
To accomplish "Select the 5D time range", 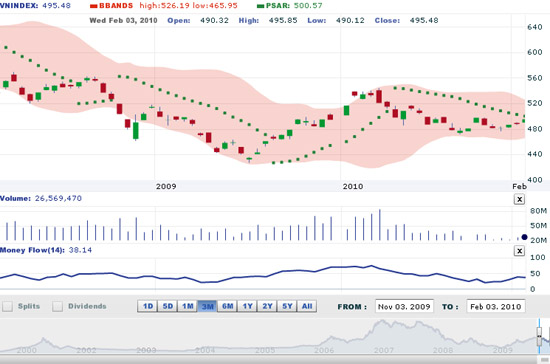I will click(168, 306).
